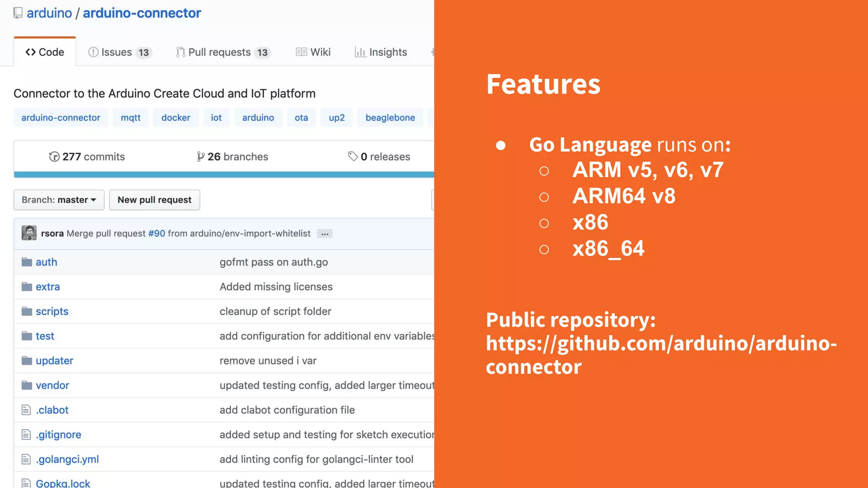868x488 pixels.
Task: Expand the commit message ellipsis
Action: pyautogui.click(x=325, y=234)
